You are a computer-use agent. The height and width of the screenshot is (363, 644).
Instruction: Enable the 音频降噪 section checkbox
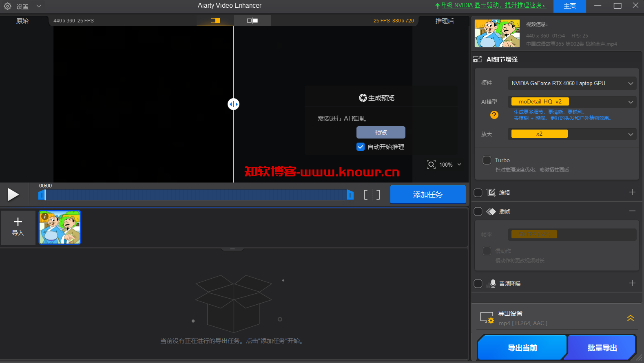click(x=478, y=284)
